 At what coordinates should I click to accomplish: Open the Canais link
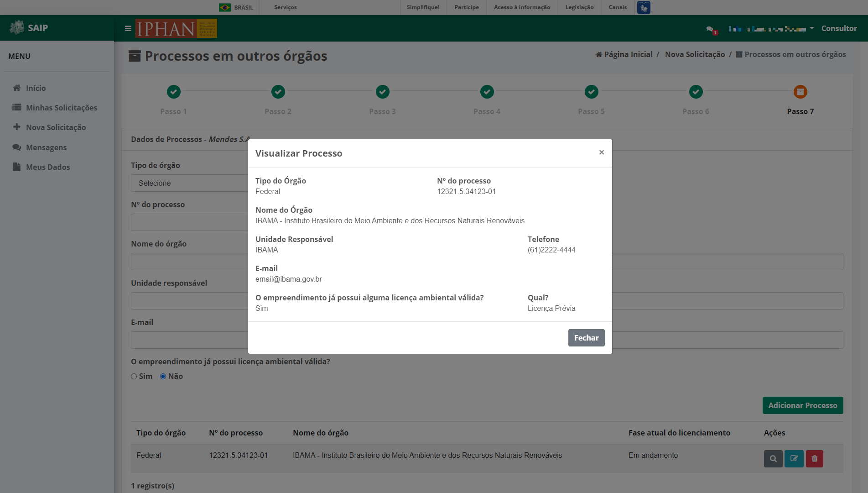[x=618, y=7]
